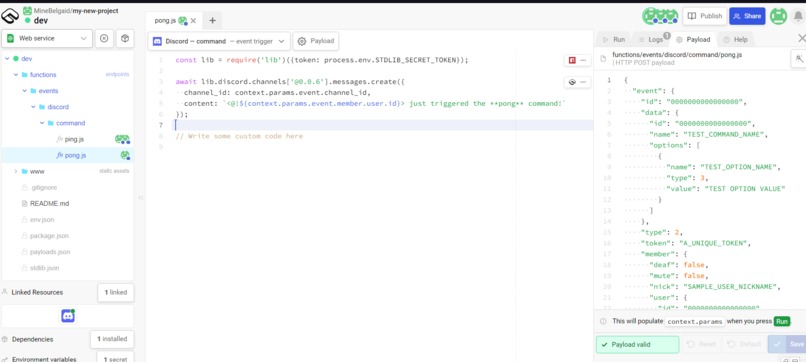Screen dimensions: 806x362
Task: Click the green Run button in the hint text
Action: (782, 321)
